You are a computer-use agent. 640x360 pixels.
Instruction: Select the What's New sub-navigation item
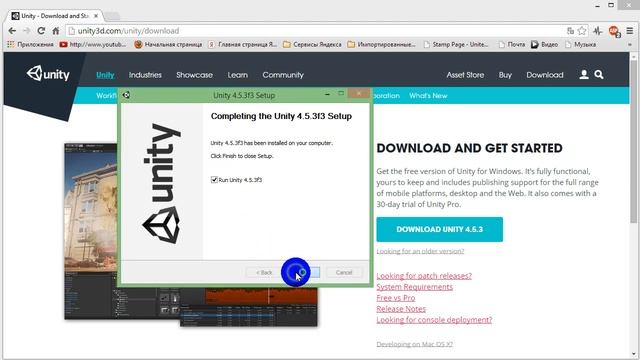click(428, 96)
